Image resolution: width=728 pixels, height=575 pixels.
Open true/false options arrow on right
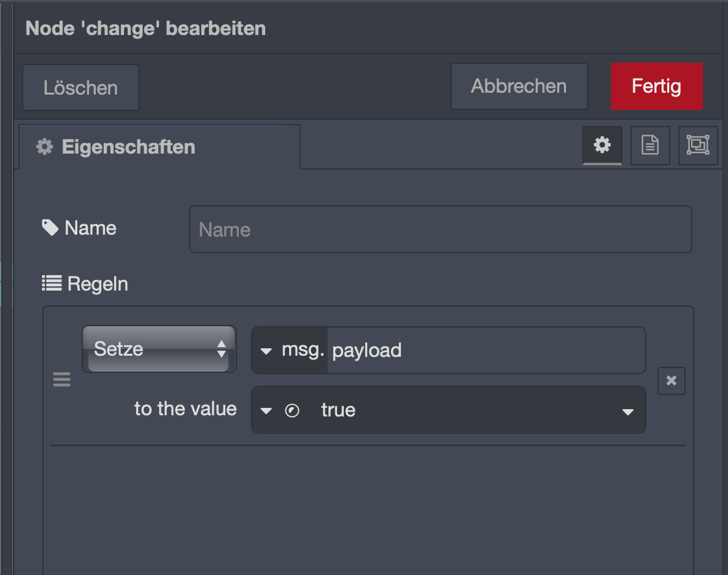(x=628, y=412)
